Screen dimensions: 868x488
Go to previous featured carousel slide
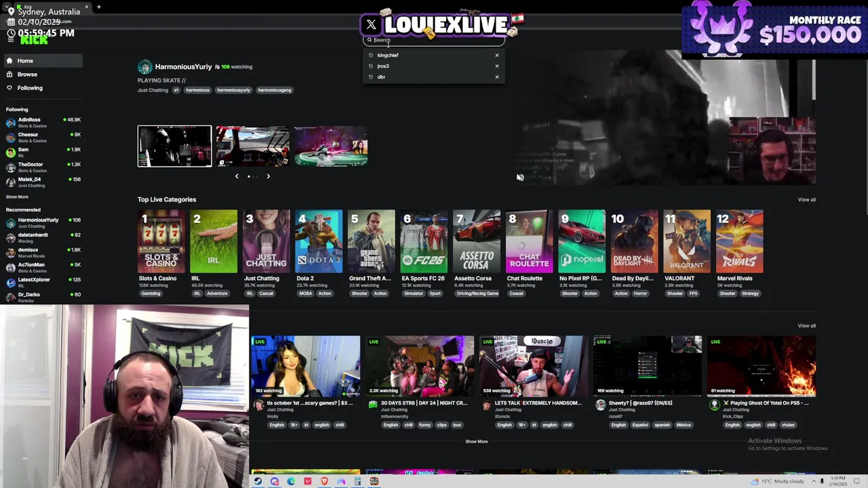237,176
